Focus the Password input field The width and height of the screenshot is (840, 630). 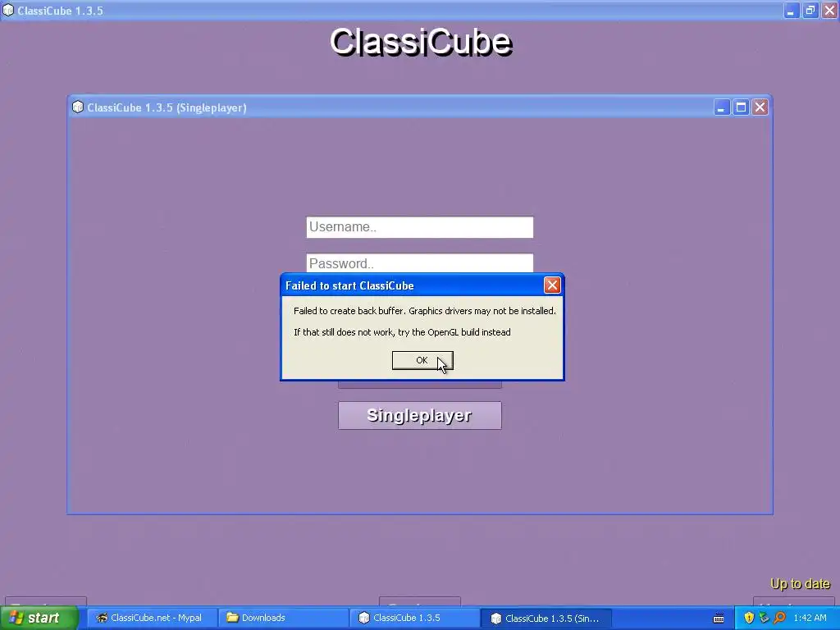coord(419,263)
